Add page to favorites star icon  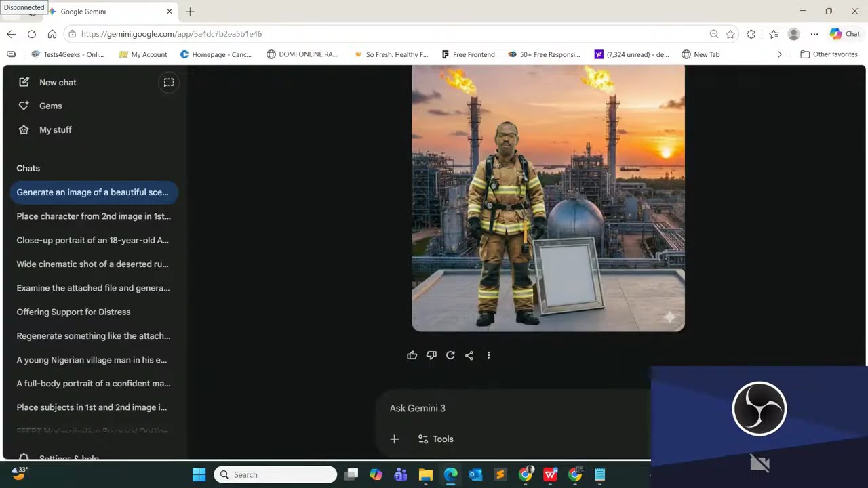pyautogui.click(x=730, y=34)
